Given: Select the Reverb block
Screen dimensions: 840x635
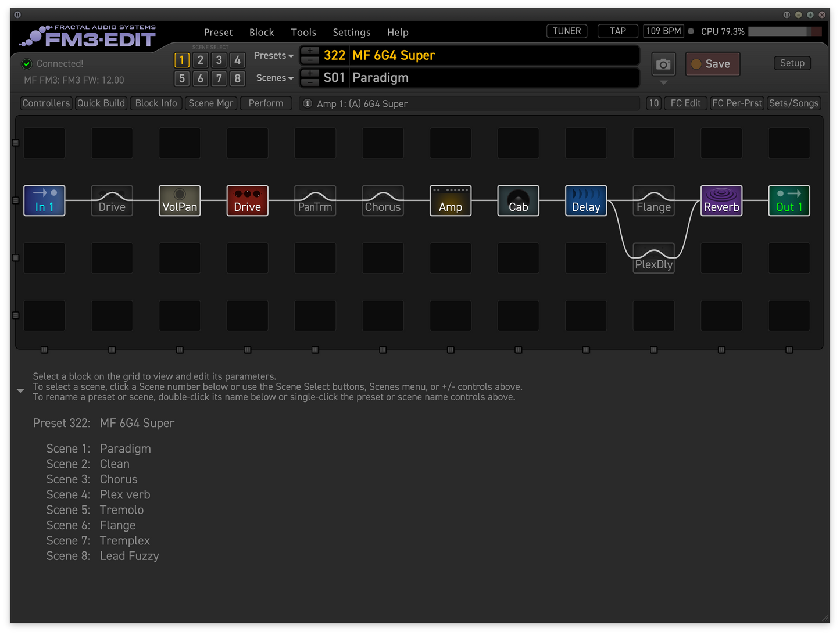Looking at the screenshot, I should (721, 200).
